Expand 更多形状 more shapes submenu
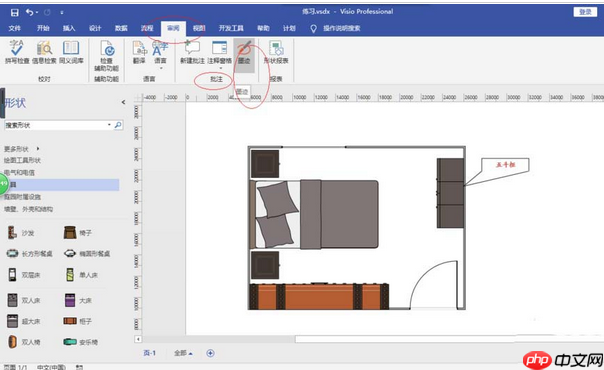The width and height of the screenshot is (604, 370). click(x=22, y=149)
